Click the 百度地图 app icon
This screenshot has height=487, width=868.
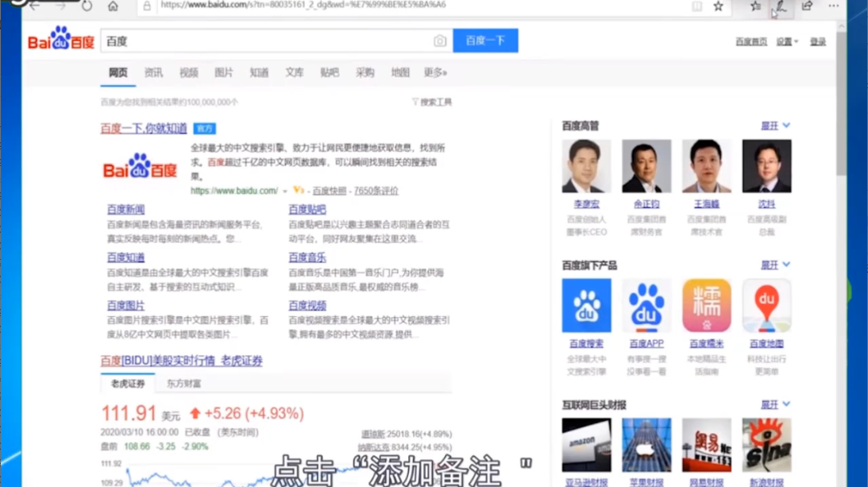click(x=766, y=306)
